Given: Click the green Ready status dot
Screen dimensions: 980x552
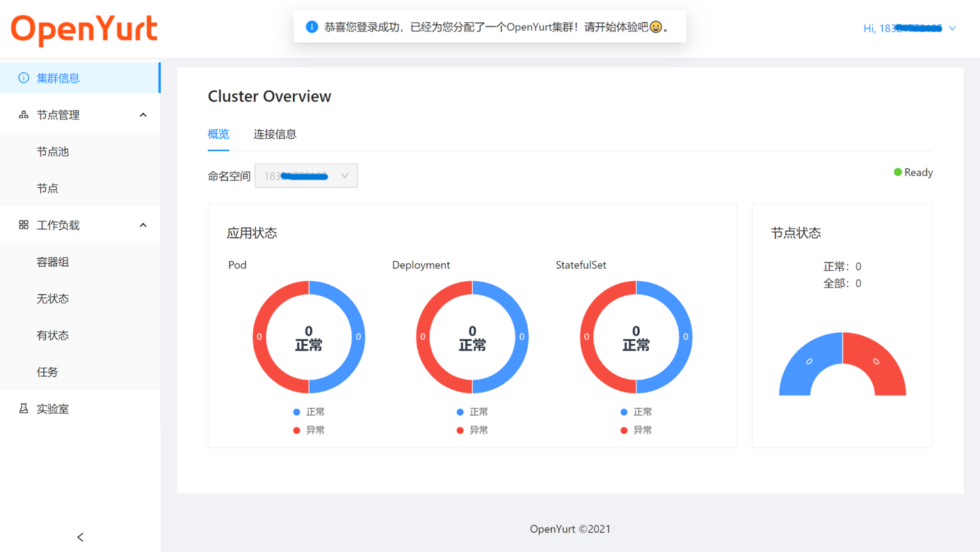Looking at the screenshot, I should point(898,172).
